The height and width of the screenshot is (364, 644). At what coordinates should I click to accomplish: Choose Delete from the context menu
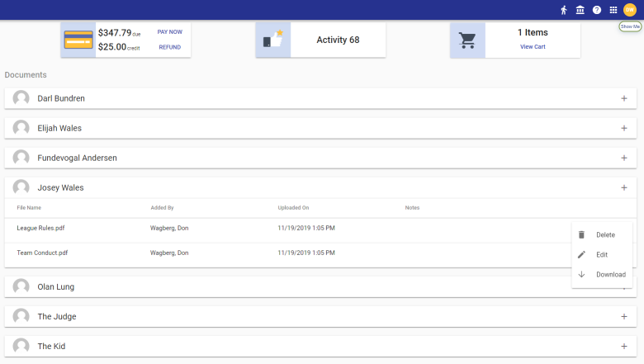pyautogui.click(x=605, y=235)
